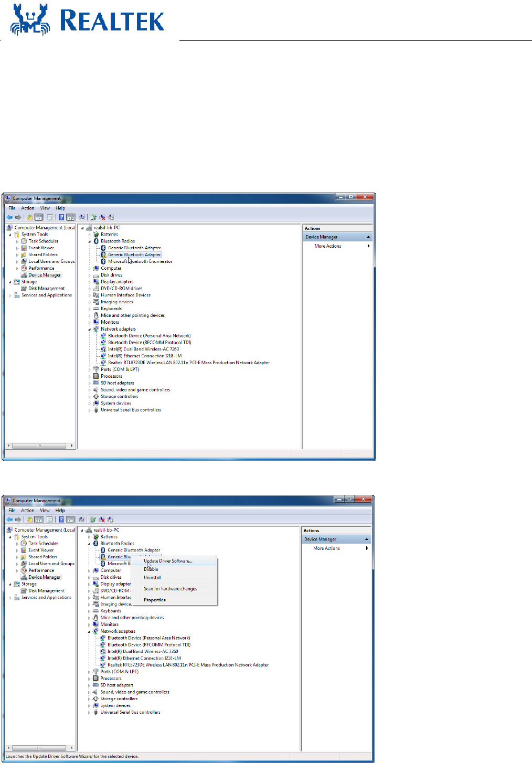Viewport: 532px width, 763px height.
Task: Open View menu in lower window
Action: click(45, 511)
